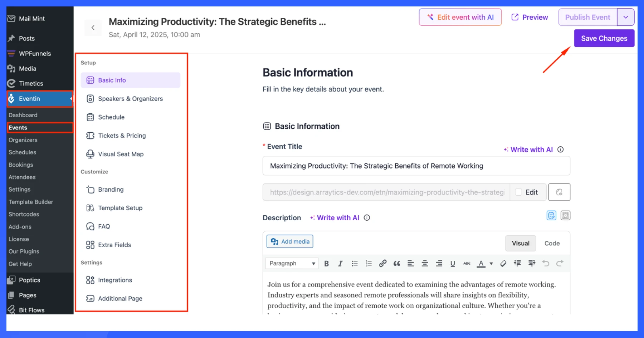Open Bookings submenu item
Viewport: 644px width, 338px height.
point(21,165)
